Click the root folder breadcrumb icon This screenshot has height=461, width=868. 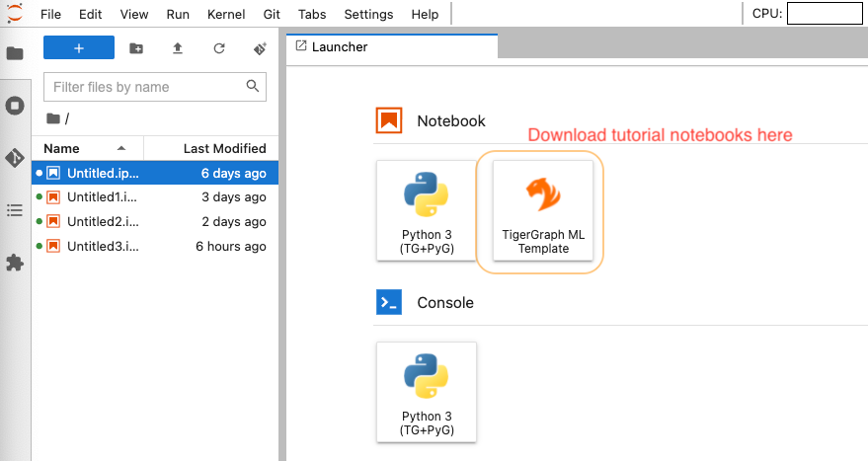pyautogui.click(x=53, y=118)
